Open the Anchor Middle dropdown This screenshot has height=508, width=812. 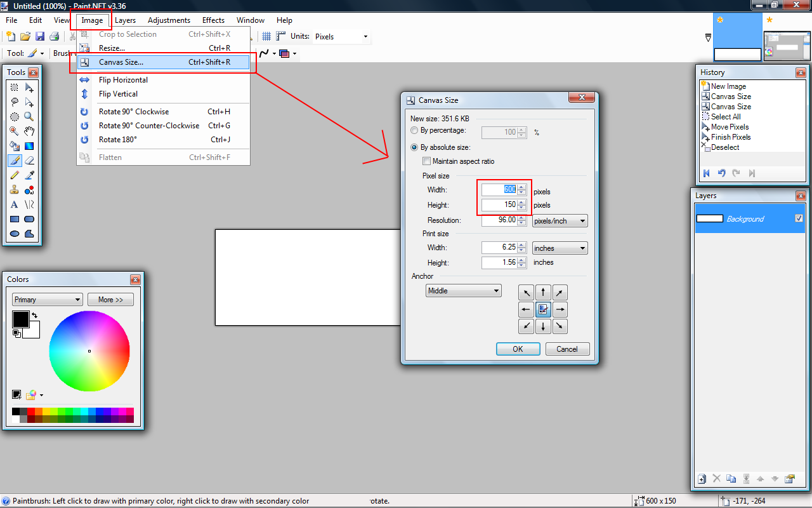point(463,291)
